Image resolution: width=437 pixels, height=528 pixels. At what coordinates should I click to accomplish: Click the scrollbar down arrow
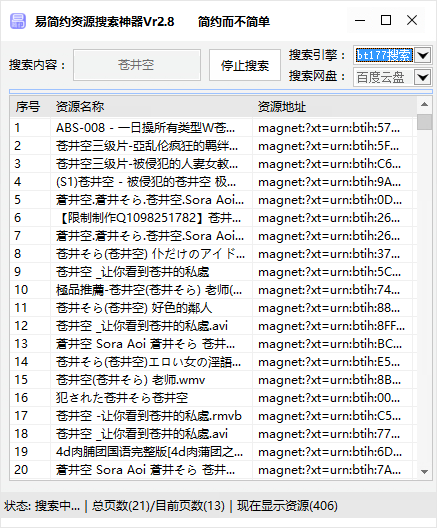coord(424,472)
